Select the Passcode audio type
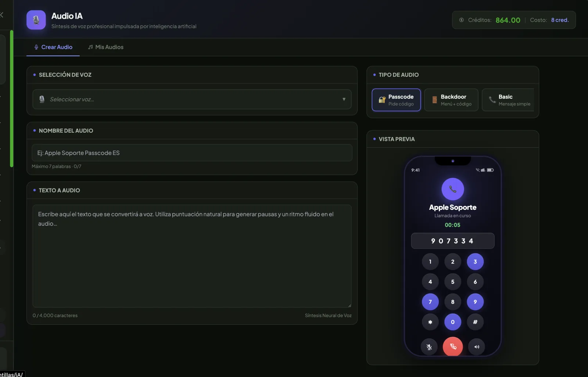This screenshot has height=377, width=588. [396, 100]
